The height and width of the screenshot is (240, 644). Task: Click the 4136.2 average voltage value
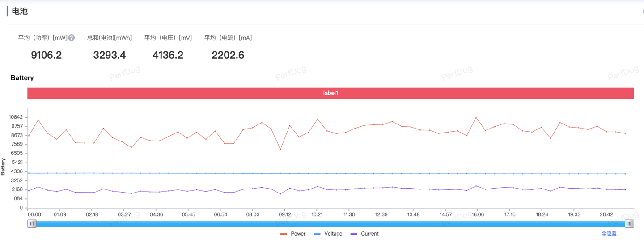pos(168,55)
